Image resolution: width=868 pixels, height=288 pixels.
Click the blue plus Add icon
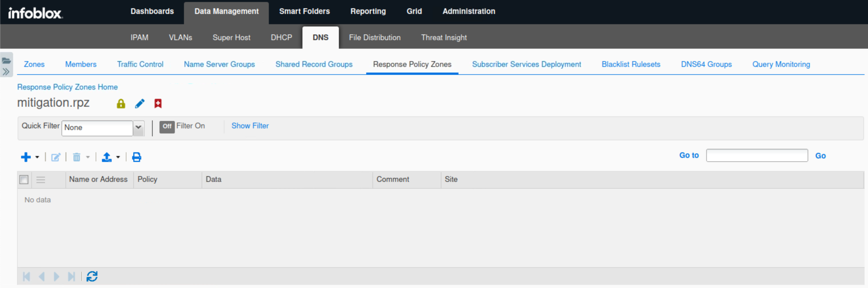coord(26,157)
